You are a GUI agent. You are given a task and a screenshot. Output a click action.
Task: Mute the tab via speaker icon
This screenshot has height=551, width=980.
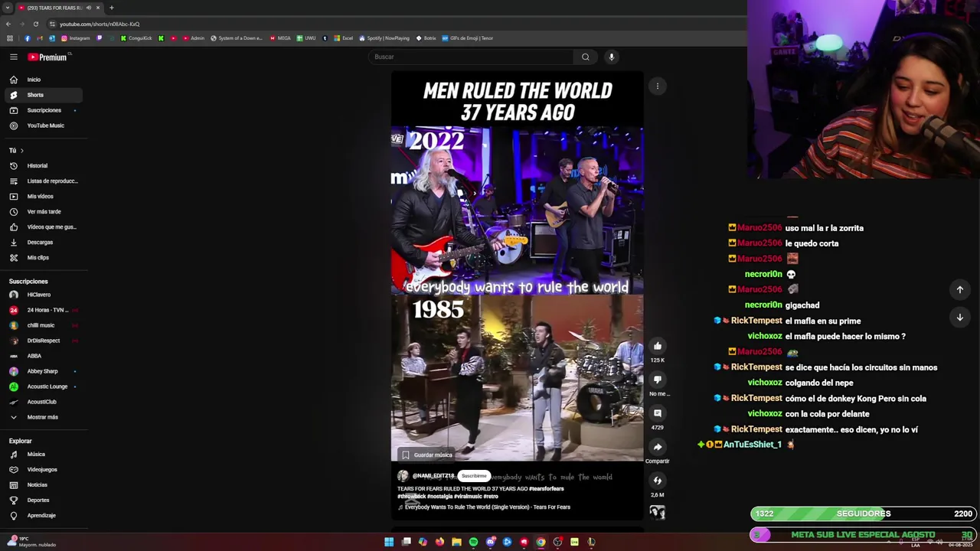89,8
